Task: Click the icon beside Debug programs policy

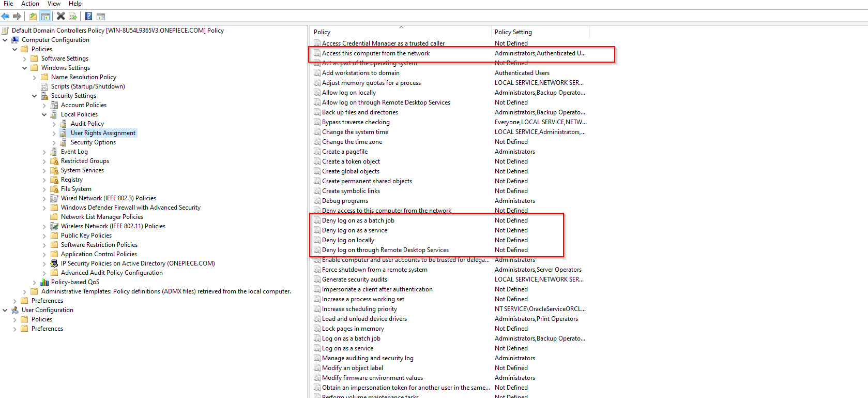Action: tap(317, 201)
